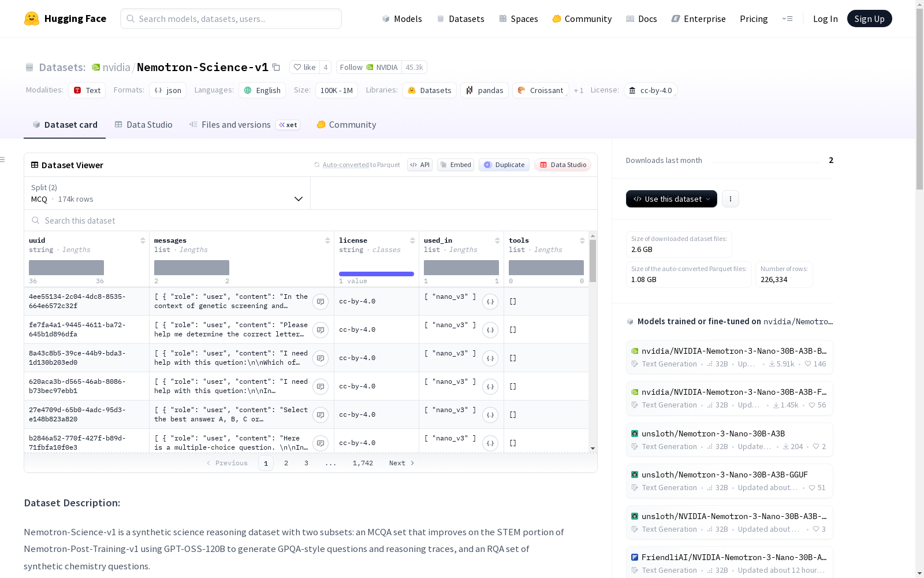Open the red Data Studio button in viewer header

562,165
